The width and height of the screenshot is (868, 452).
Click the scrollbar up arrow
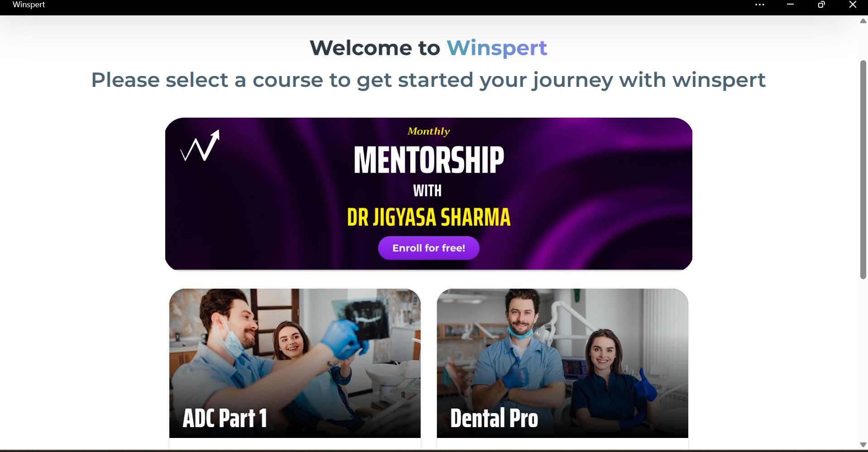(x=863, y=21)
